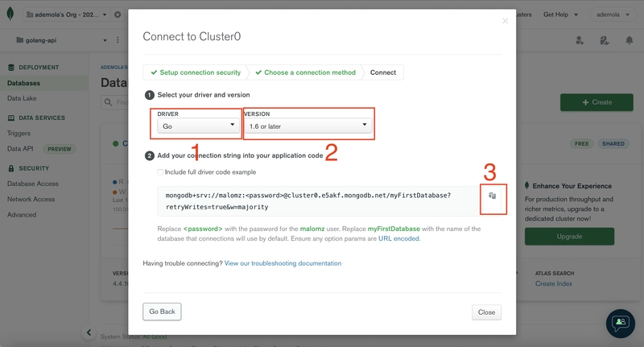The width and height of the screenshot is (644, 347).
Task: Open the Create Index link
Action: point(553,283)
